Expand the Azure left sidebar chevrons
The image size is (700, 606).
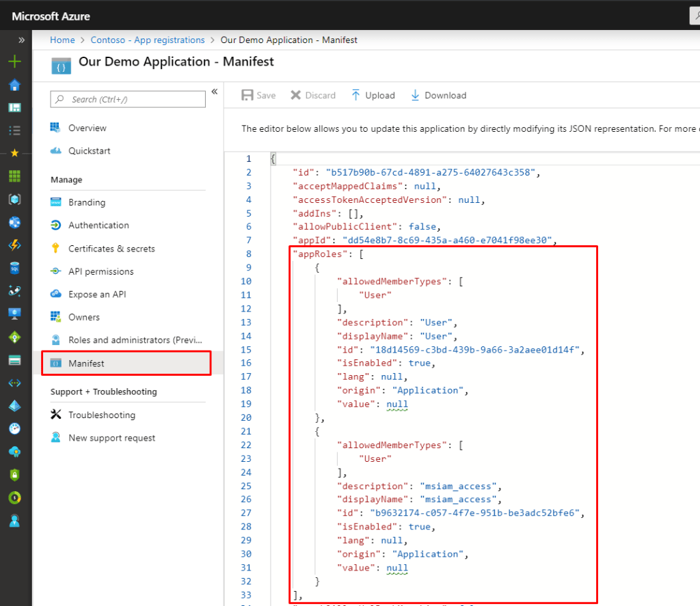click(21, 40)
